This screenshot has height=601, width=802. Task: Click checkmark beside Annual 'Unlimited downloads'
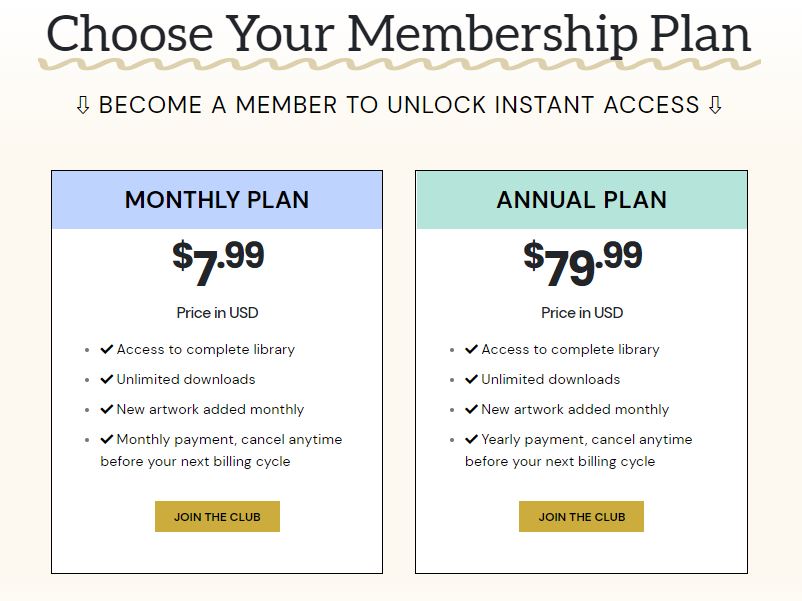point(471,379)
